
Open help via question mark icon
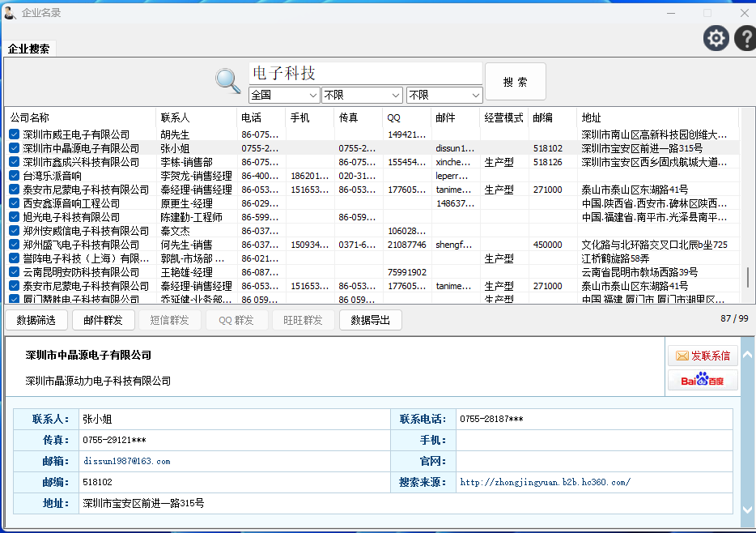coord(745,38)
